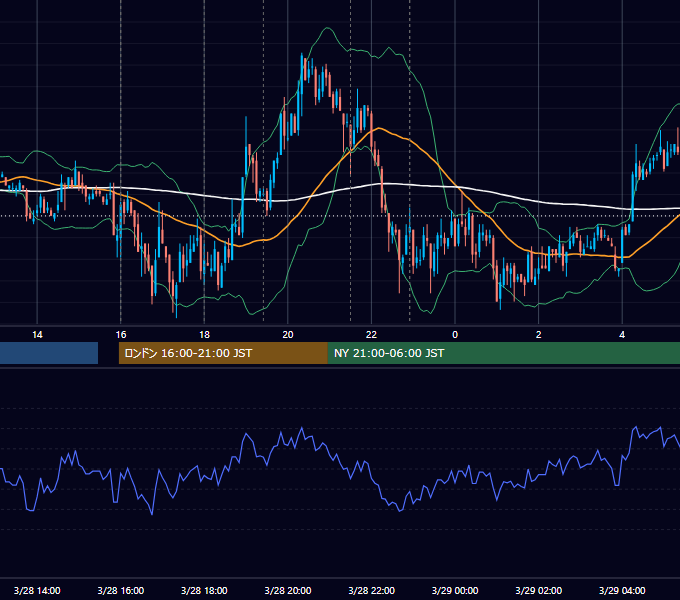Select the 14 hour axis label

(37, 334)
